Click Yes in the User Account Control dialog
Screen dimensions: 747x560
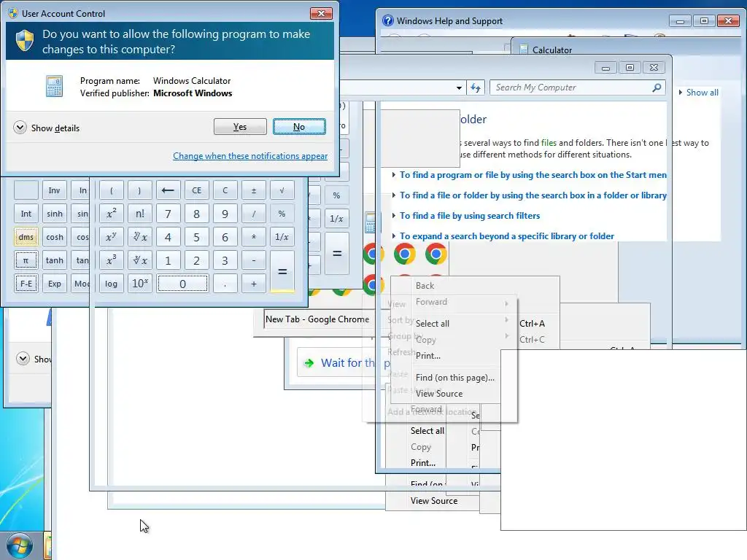(x=240, y=127)
